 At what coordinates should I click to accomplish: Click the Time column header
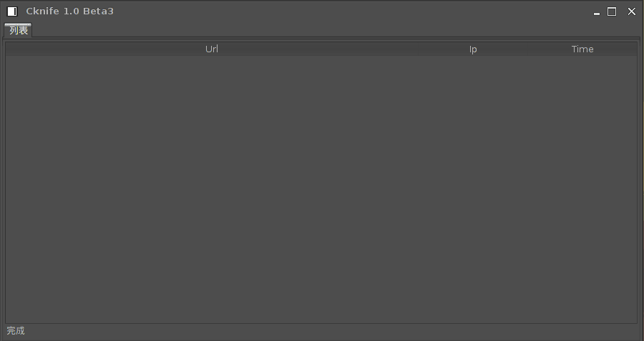pos(582,49)
